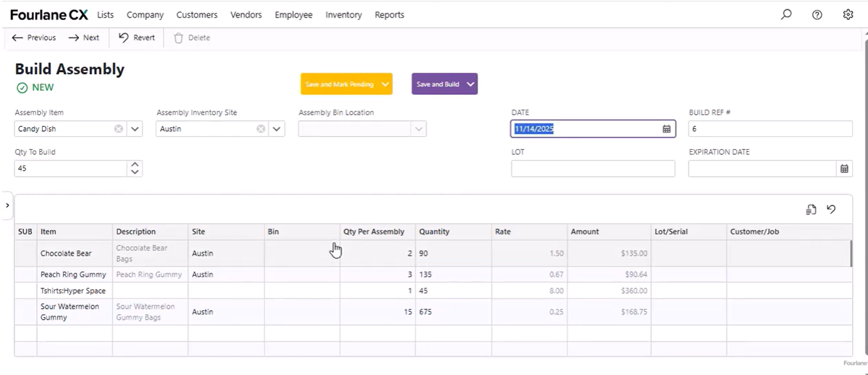This screenshot has width=868, height=375.
Task: Expand the Assembly Inventory Site dropdown
Action: [277, 129]
